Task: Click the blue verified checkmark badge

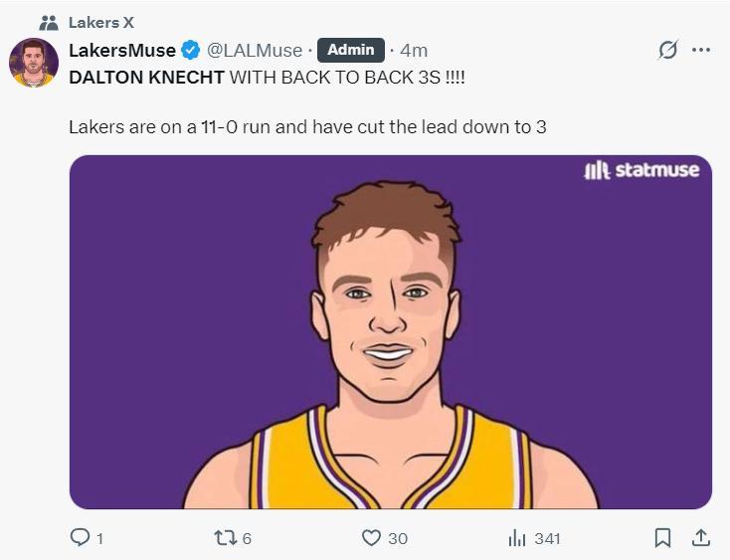Action: click(190, 50)
